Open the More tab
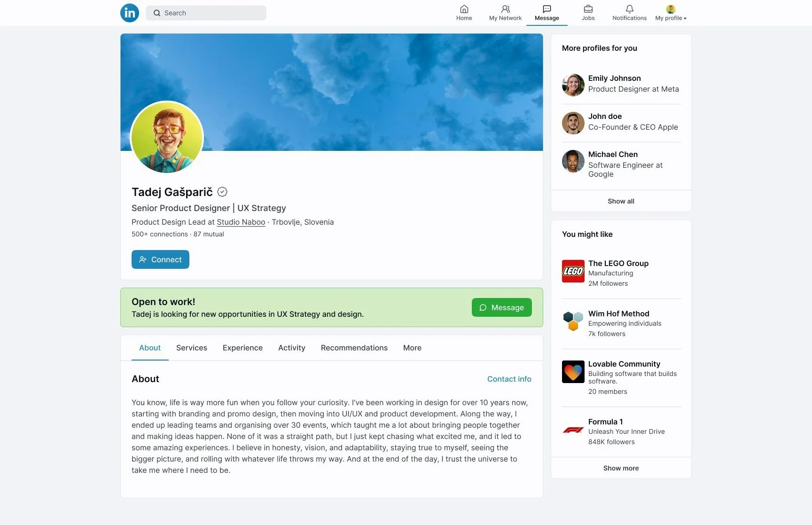Screen dimensions: 812x525 point(412,348)
